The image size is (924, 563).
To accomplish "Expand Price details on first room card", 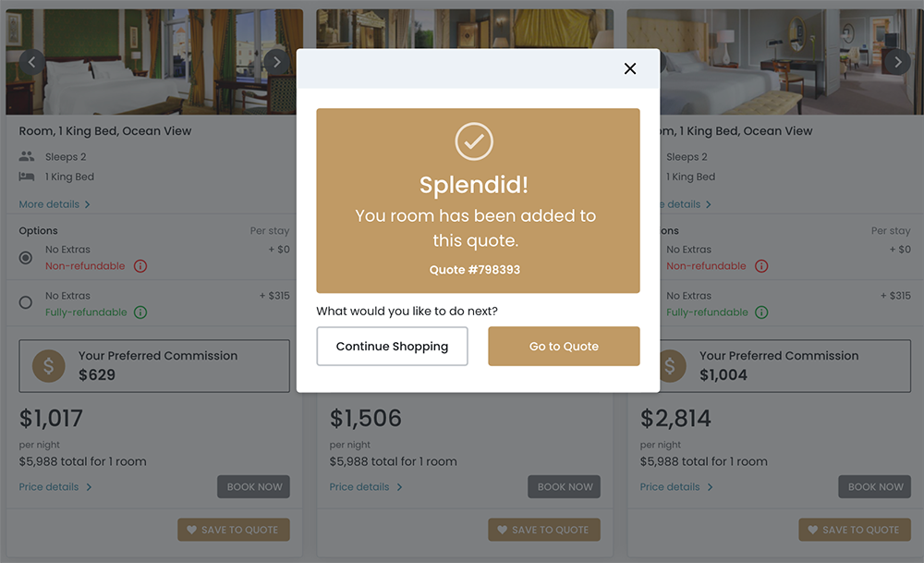I will tap(55, 487).
